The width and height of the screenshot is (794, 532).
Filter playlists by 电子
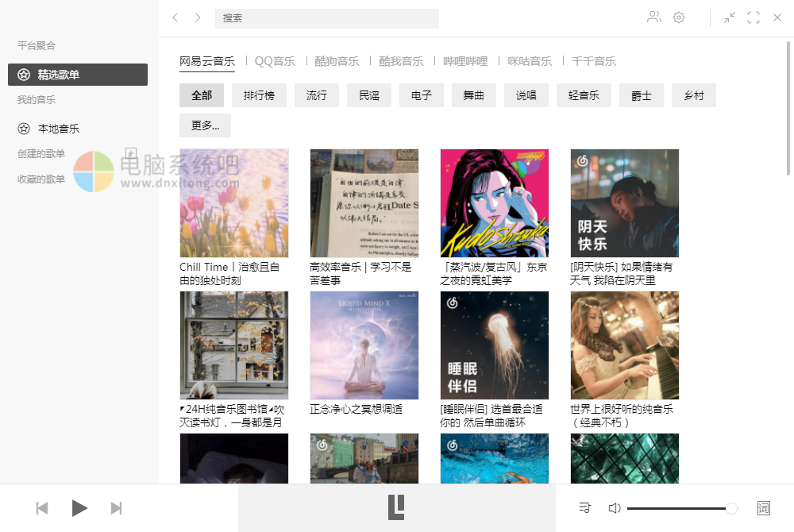coord(422,95)
